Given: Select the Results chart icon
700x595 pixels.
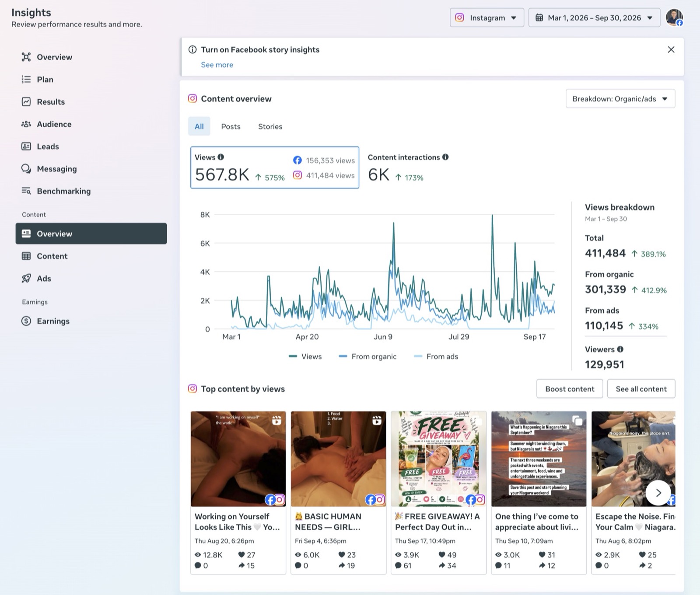Looking at the screenshot, I should (x=26, y=101).
